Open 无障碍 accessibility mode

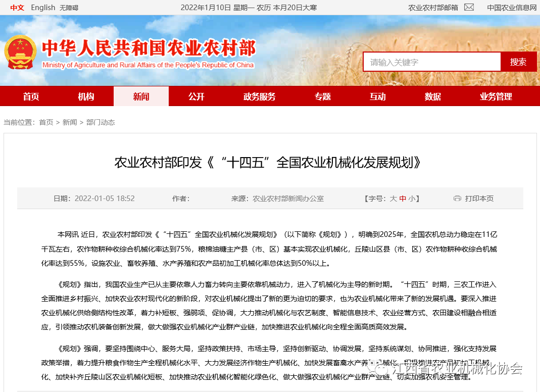69,8
